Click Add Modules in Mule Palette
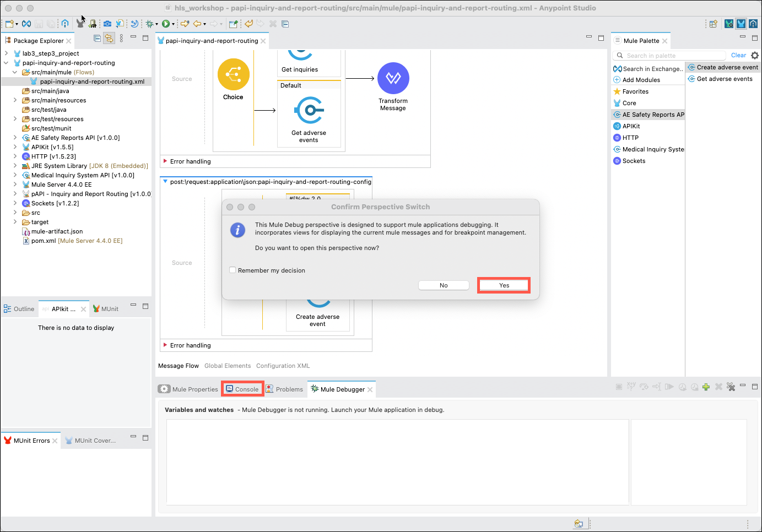Image resolution: width=762 pixels, height=532 pixels. point(637,80)
